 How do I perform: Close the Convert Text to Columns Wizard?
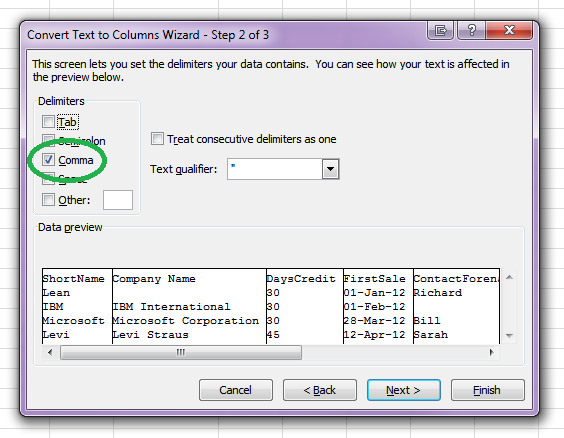(x=509, y=30)
